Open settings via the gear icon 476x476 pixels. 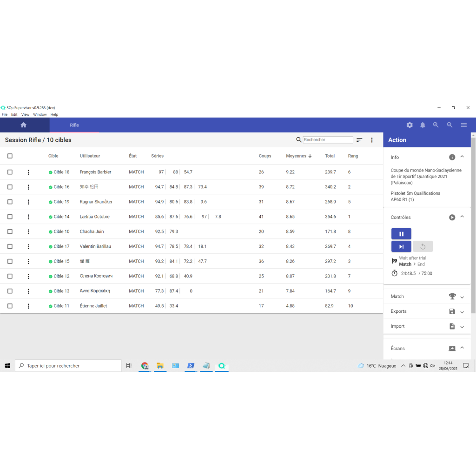click(x=410, y=125)
